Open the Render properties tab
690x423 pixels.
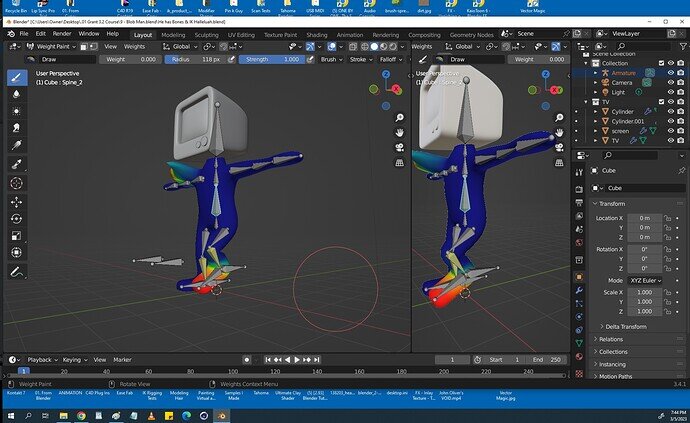coord(579,189)
